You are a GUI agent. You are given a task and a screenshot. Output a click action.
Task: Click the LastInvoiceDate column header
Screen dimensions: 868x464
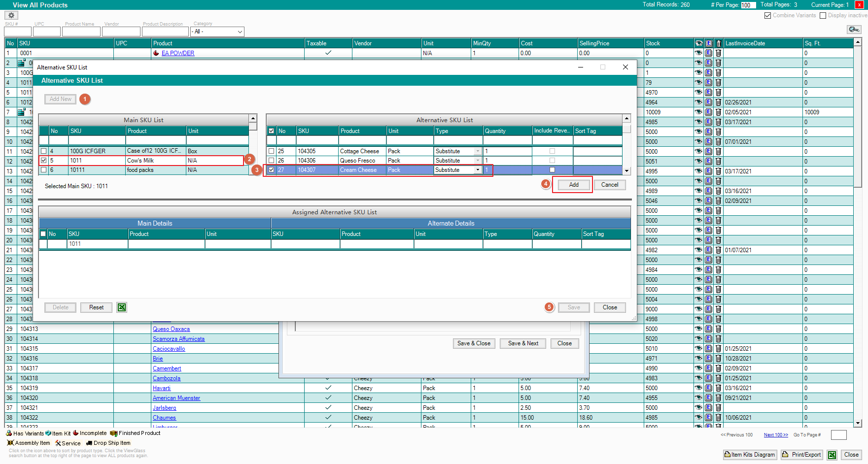(x=763, y=43)
